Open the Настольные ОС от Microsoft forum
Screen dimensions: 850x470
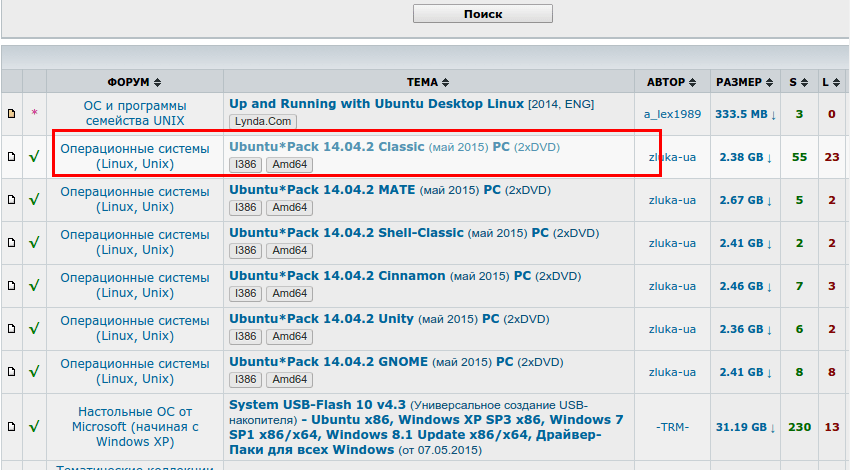135,427
